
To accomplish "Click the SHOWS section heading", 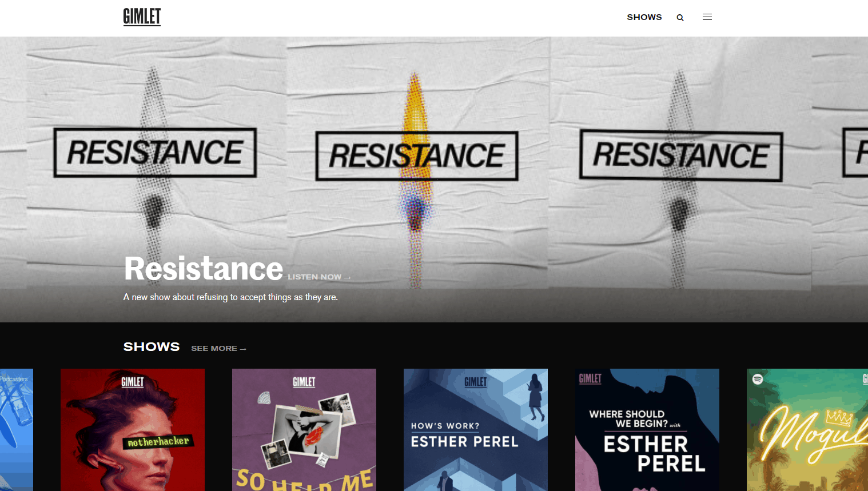I will coord(152,347).
